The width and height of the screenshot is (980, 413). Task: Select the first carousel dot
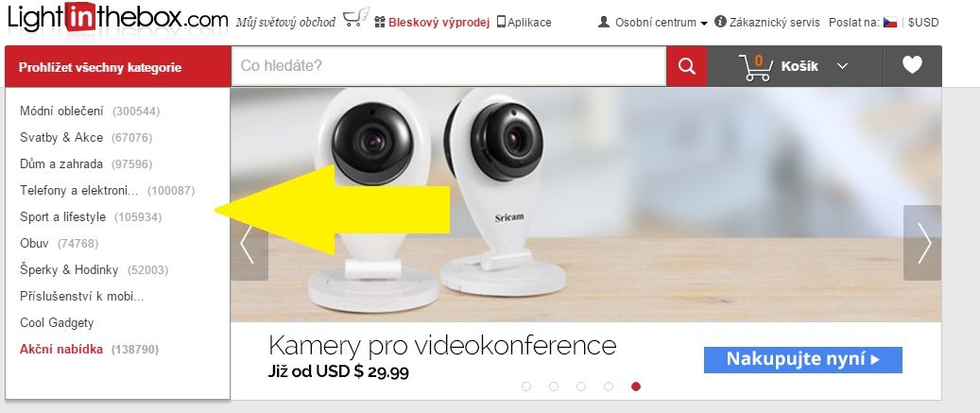(x=526, y=387)
